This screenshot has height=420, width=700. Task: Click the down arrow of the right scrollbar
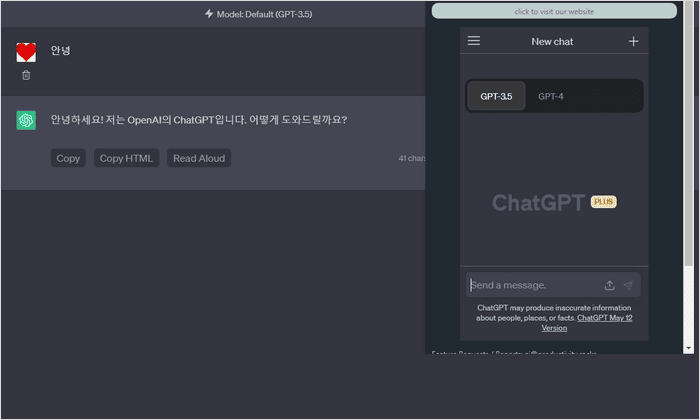[x=688, y=348]
